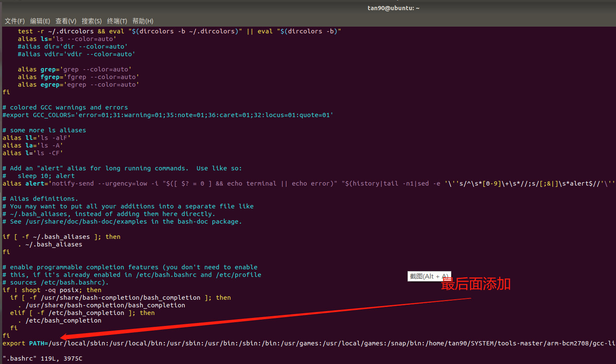Click the line 'if [ -f ~/.bash_aliases ]; then'

(x=61, y=237)
